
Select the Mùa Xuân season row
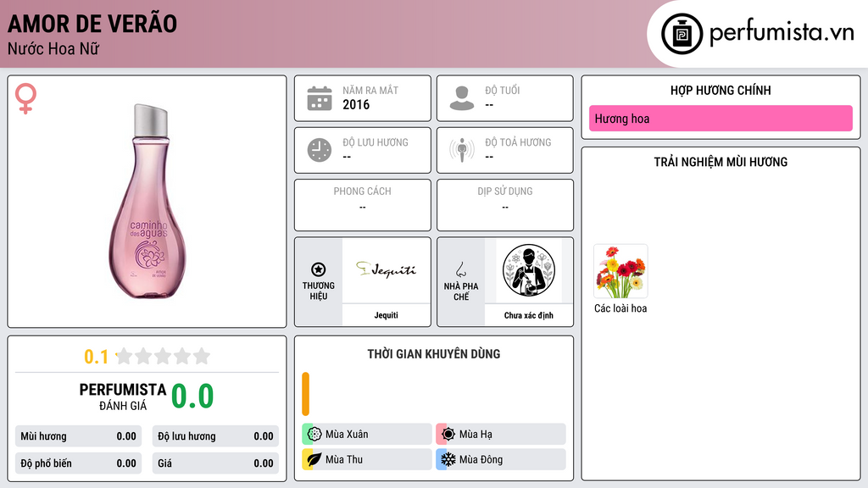pos(367,435)
